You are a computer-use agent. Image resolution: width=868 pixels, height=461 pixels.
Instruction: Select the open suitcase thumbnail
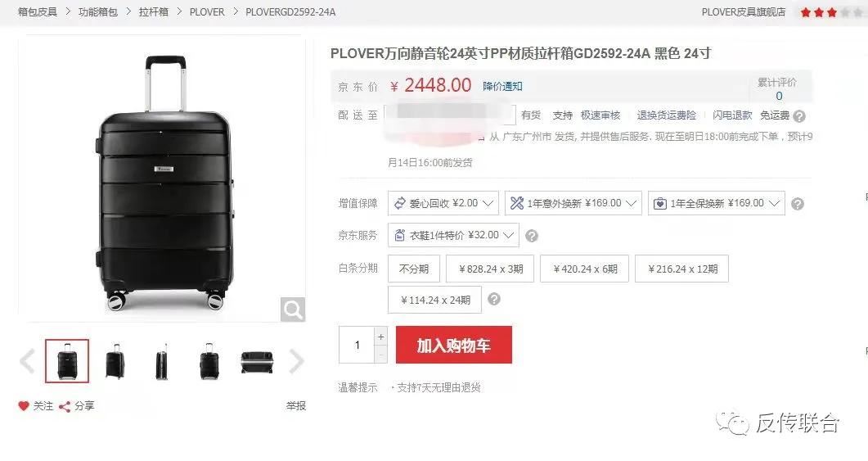(x=258, y=361)
